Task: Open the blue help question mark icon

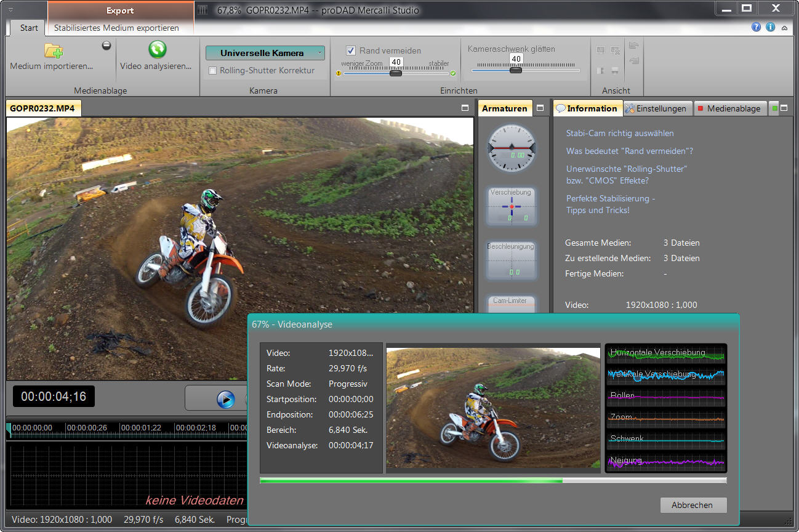Action: [757, 28]
